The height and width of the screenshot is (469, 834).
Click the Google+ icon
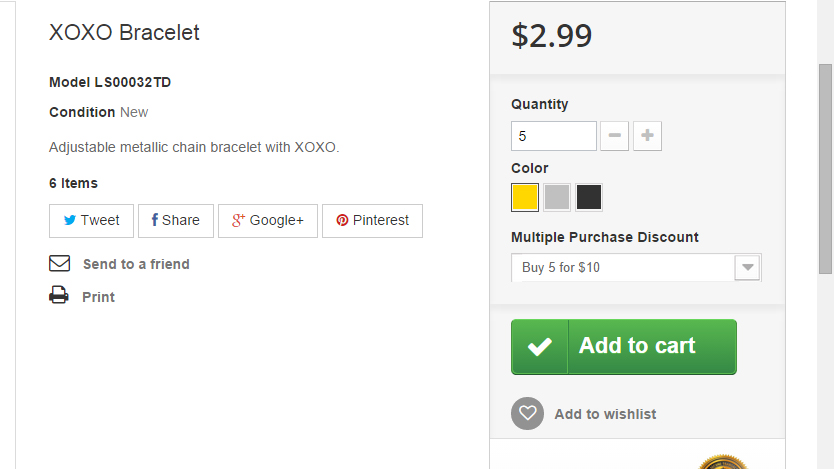[238, 221]
